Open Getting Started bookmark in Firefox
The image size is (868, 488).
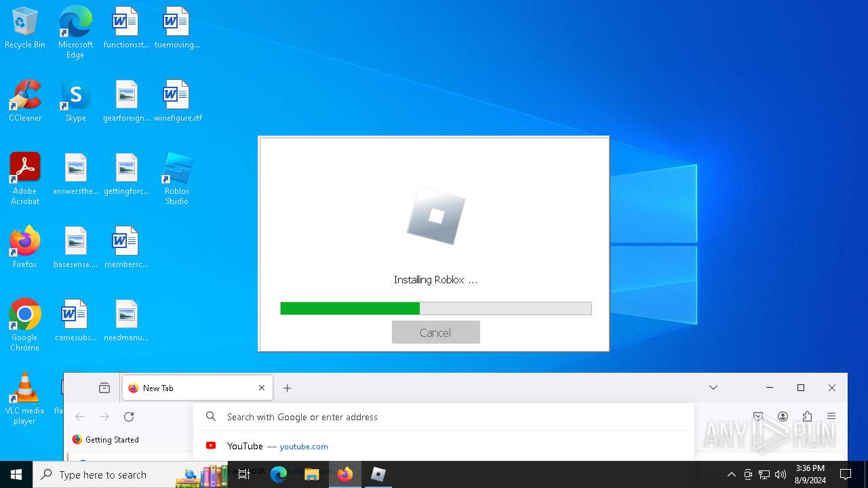[105, 439]
